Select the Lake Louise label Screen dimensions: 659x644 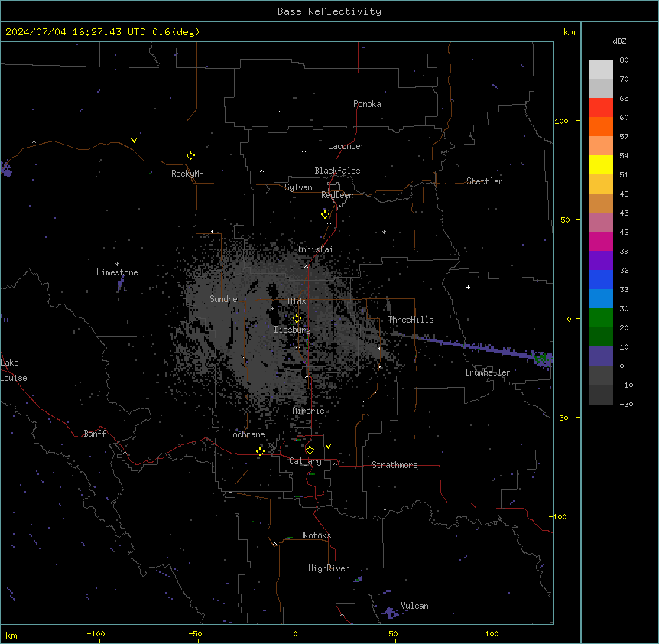tap(14, 370)
